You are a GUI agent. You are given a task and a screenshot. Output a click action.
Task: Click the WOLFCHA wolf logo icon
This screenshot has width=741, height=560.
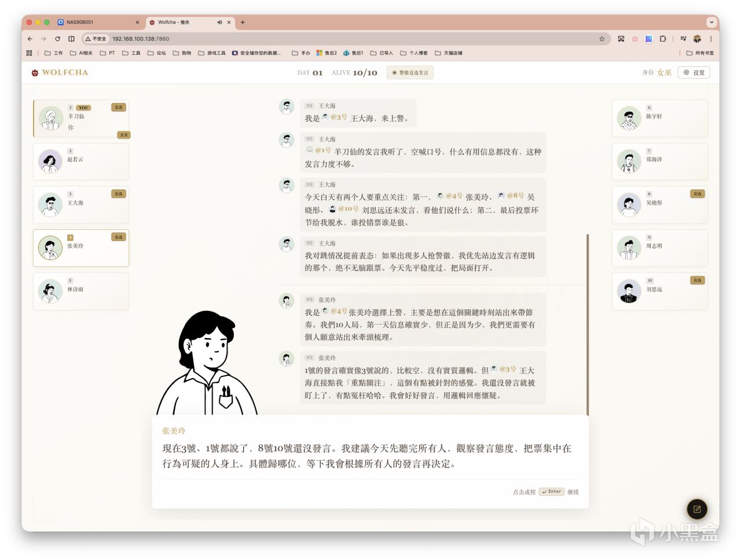(x=35, y=73)
